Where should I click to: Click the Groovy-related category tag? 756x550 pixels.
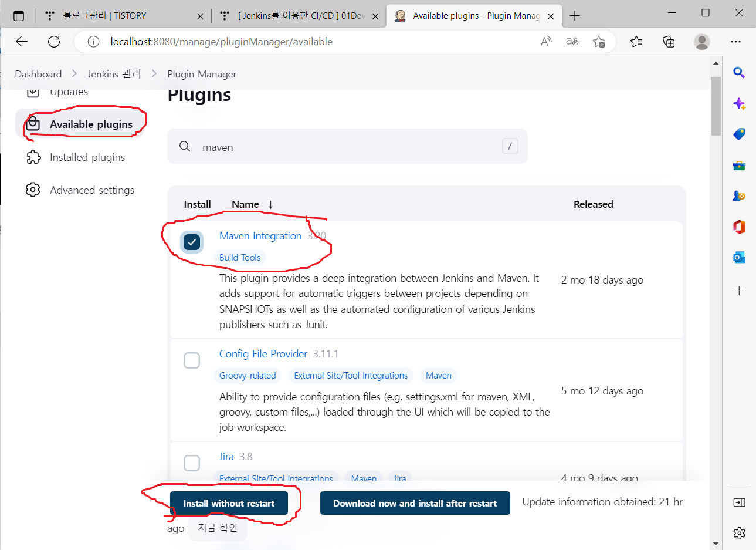coord(248,375)
